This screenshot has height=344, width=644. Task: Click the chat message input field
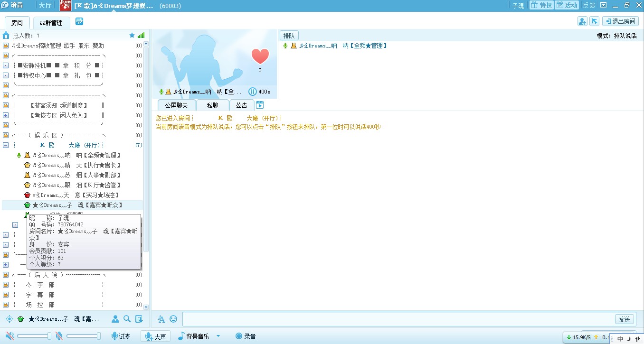(x=380, y=319)
